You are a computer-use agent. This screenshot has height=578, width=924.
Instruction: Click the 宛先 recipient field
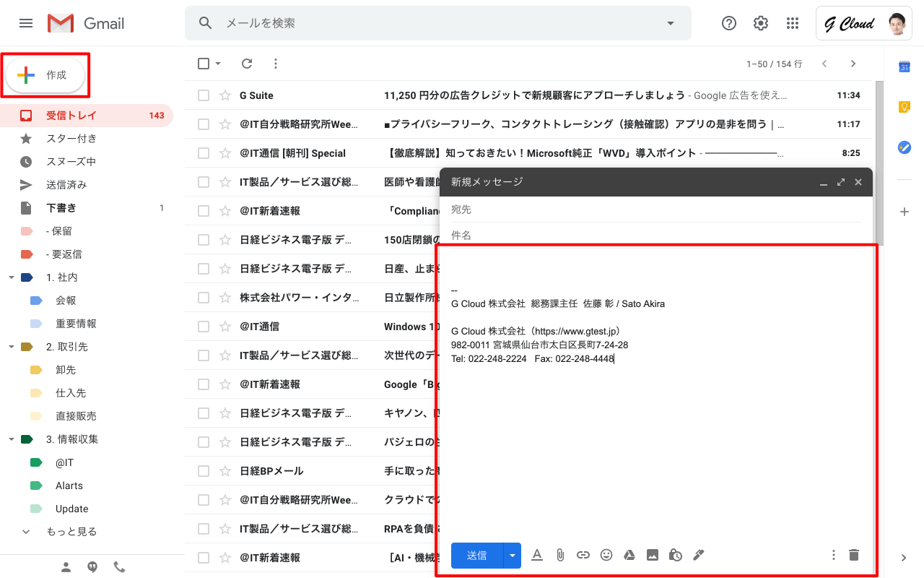point(655,210)
